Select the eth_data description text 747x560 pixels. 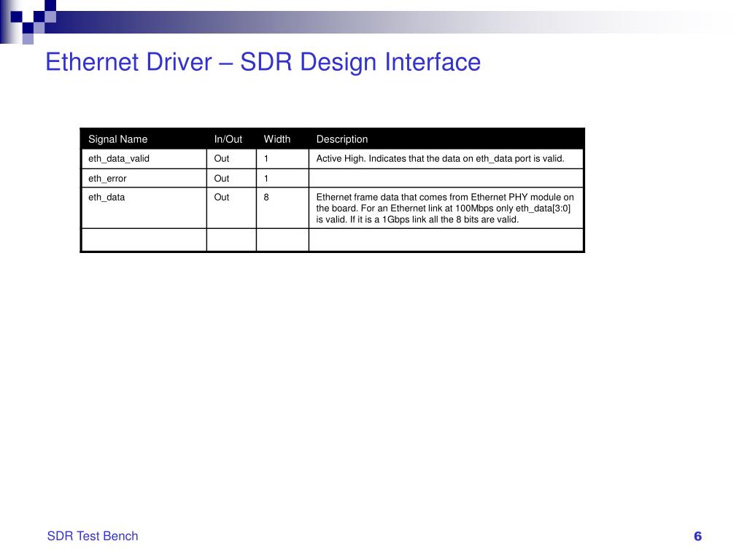(x=444, y=207)
